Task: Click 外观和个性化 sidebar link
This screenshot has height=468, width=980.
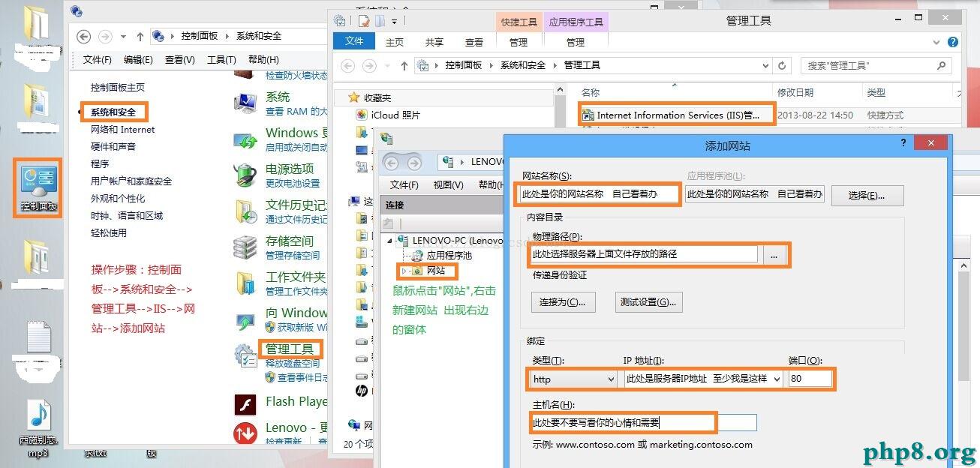Action: (x=118, y=199)
